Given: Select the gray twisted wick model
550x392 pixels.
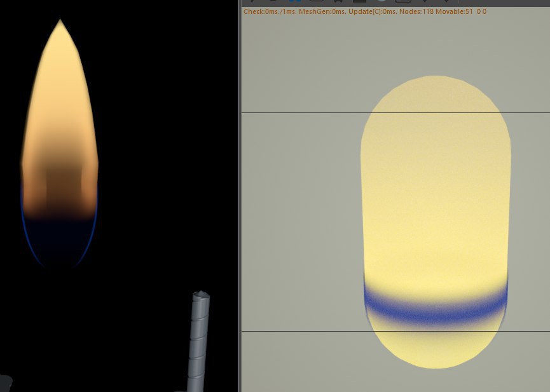Looking at the screenshot, I should pyautogui.click(x=198, y=341).
